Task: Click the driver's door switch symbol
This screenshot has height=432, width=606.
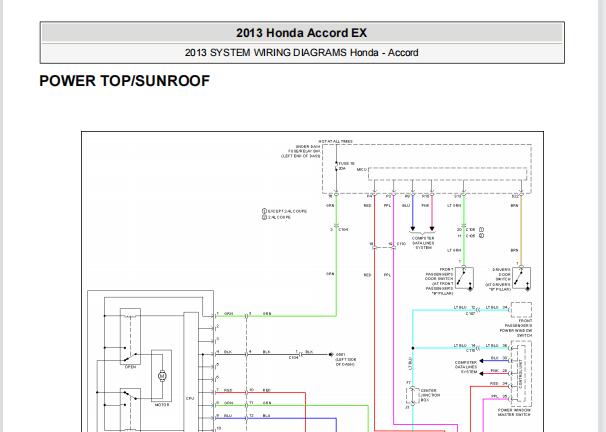Action: click(x=521, y=278)
